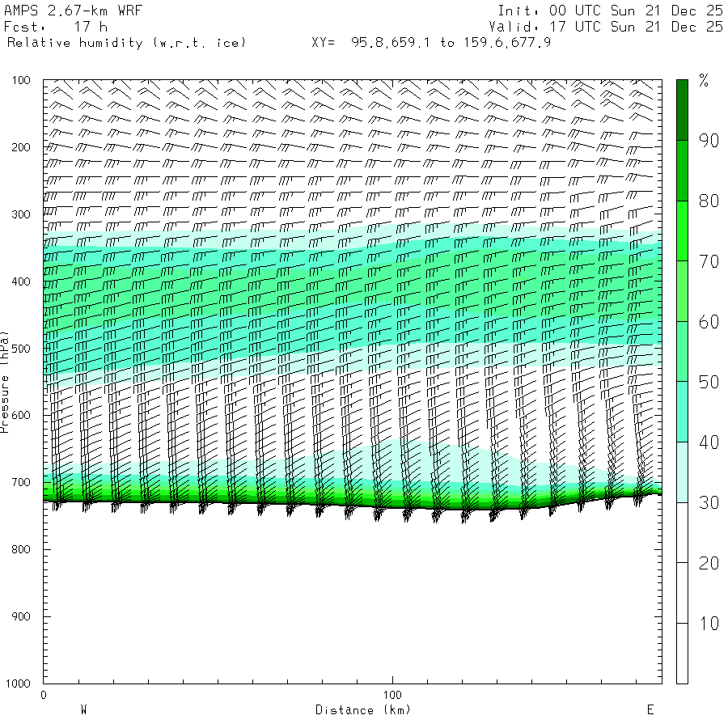
Task: Click the 600 hPa pressure axis label
Action: coord(21,416)
